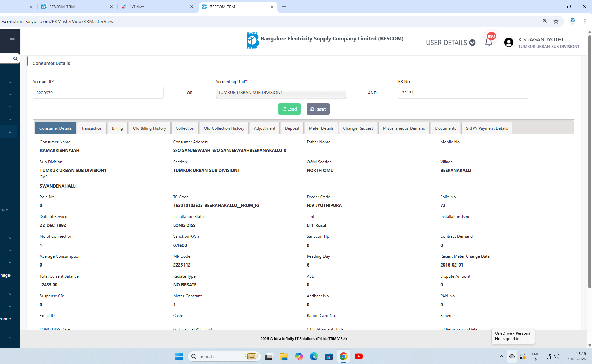592x364 pixels.
Task: Click consumer name RAMAKRISHNAIAH
Action: coord(59,150)
